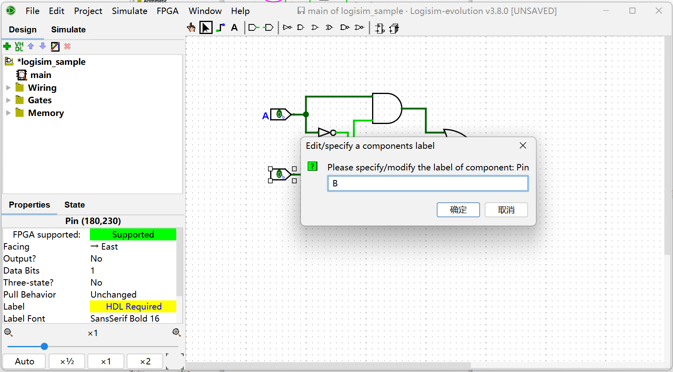This screenshot has height=372, width=673.
Task: Expand the Wiring library folder
Action: click(x=8, y=88)
